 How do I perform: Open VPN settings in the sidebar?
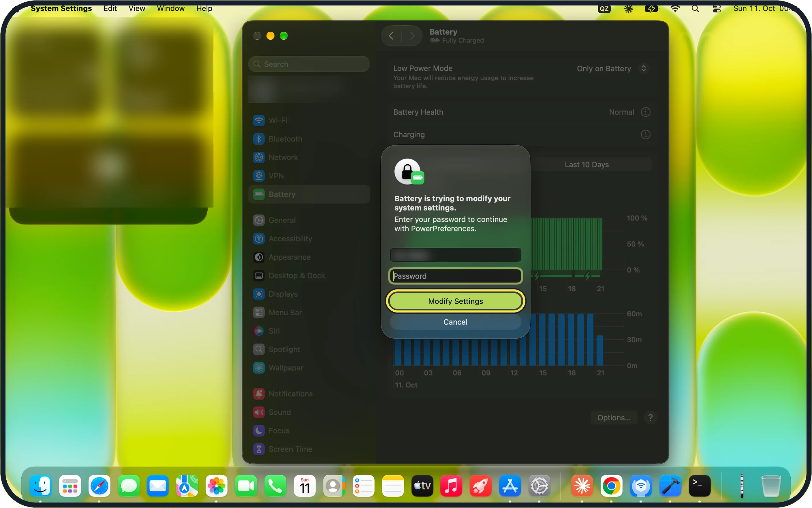(x=309, y=176)
